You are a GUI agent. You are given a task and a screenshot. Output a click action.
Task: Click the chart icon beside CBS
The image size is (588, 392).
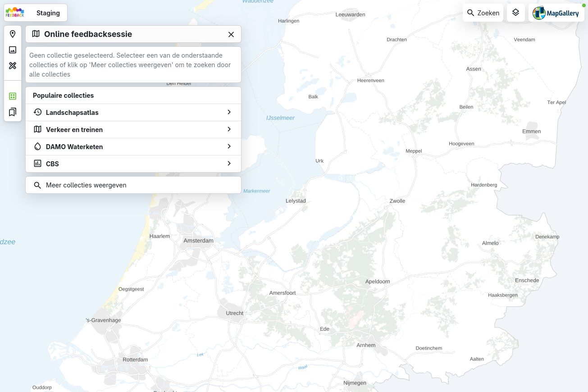click(37, 164)
